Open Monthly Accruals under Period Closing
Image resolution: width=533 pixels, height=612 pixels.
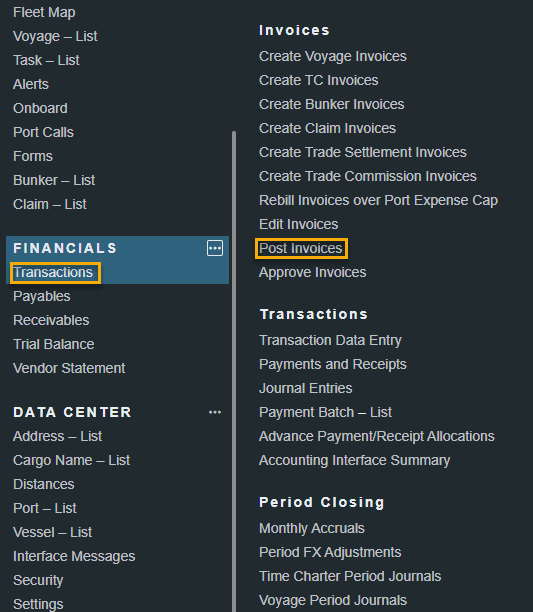312,528
